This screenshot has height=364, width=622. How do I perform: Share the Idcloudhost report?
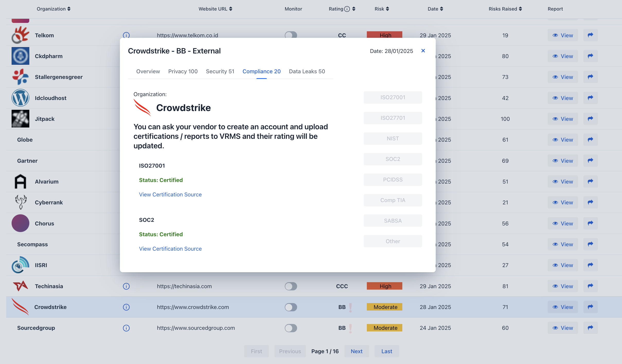(590, 98)
